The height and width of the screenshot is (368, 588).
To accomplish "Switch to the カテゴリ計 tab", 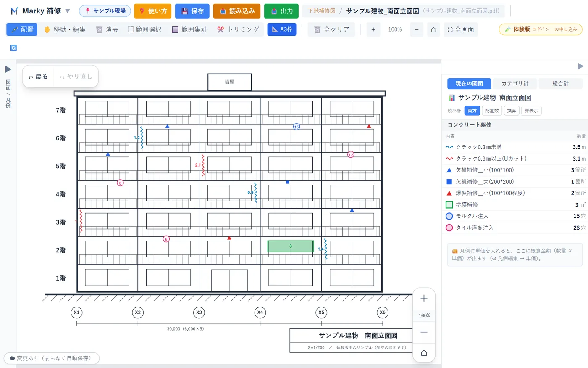I will click(x=515, y=83).
